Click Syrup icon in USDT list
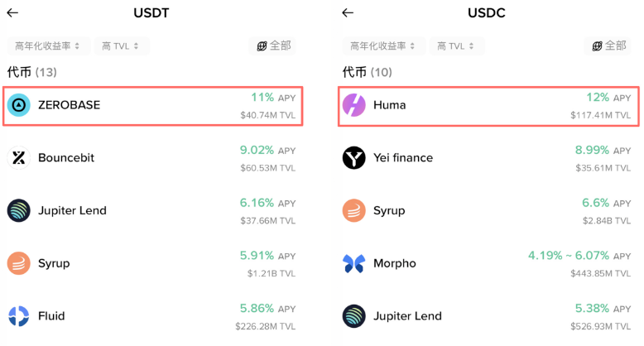This screenshot has height=346, width=644. pyautogui.click(x=19, y=263)
